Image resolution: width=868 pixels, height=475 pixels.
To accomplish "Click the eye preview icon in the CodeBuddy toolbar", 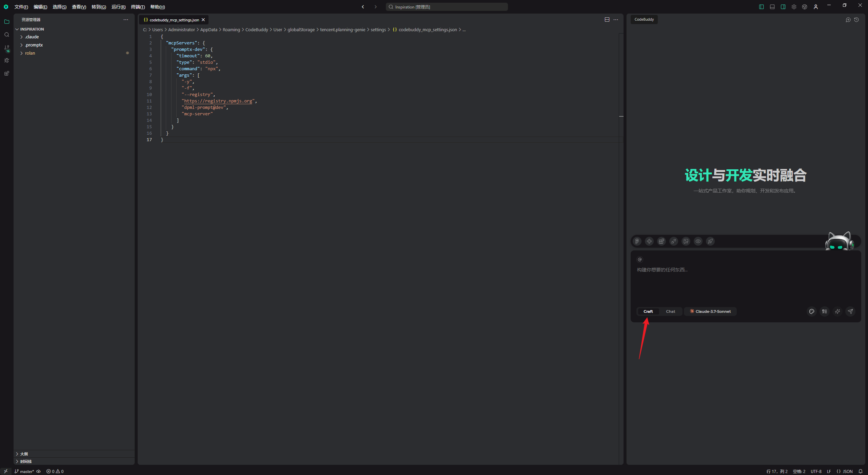I will pyautogui.click(x=698, y=241).
